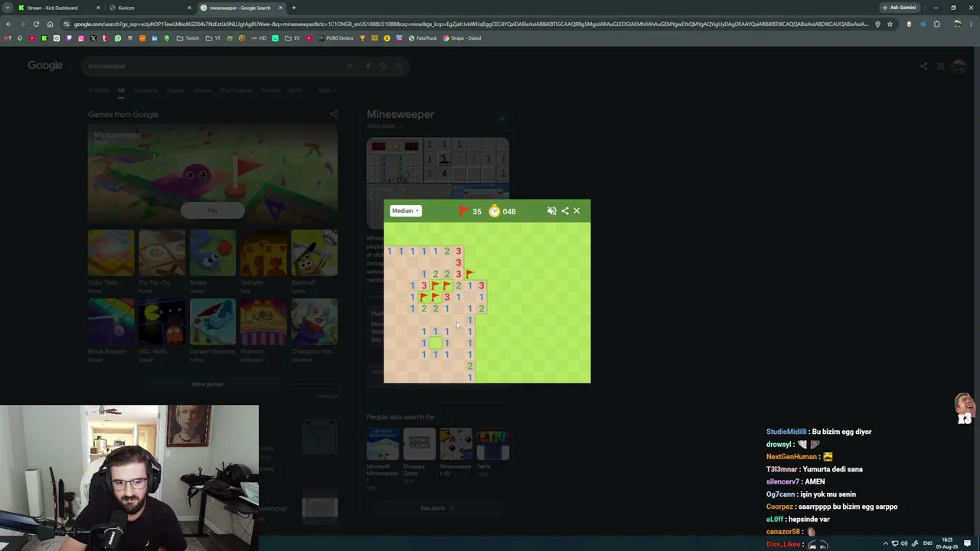980x551 pixels.
Task: Click aL0ff's 'hepsinde var' message
Action: point(809,519)
